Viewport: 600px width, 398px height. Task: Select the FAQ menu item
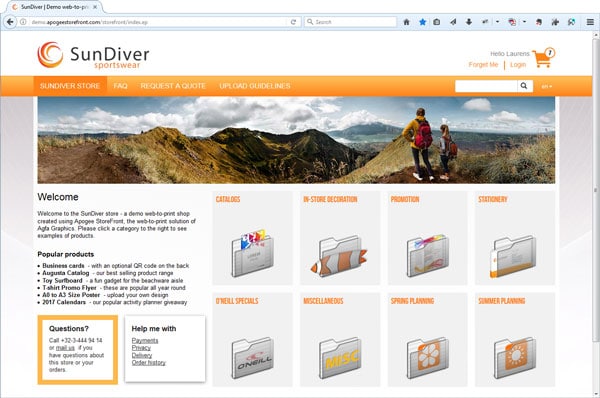pos(120,86)
